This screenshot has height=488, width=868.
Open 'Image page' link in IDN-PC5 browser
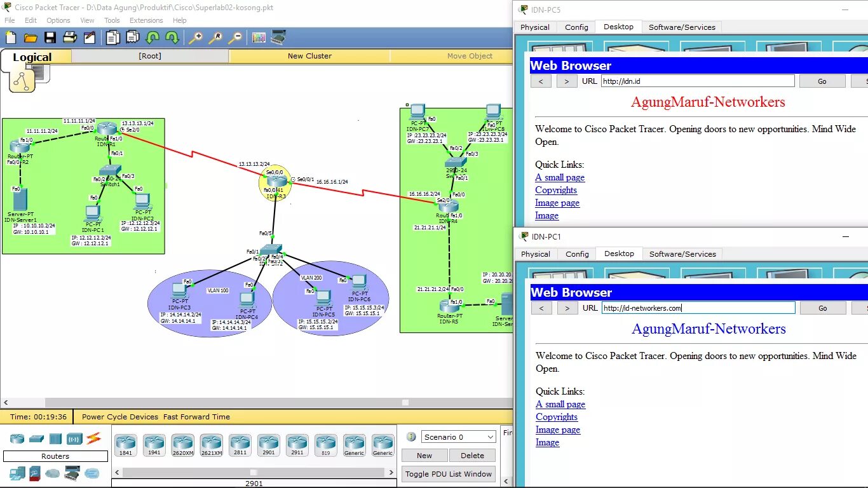557,203
